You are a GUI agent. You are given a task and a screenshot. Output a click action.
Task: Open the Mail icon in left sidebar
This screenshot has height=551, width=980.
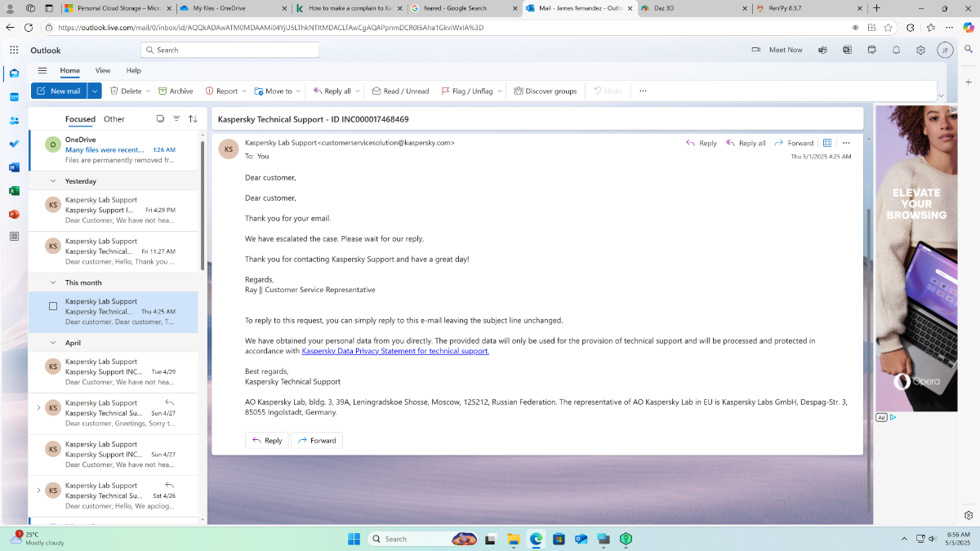(x=14, y=73)
